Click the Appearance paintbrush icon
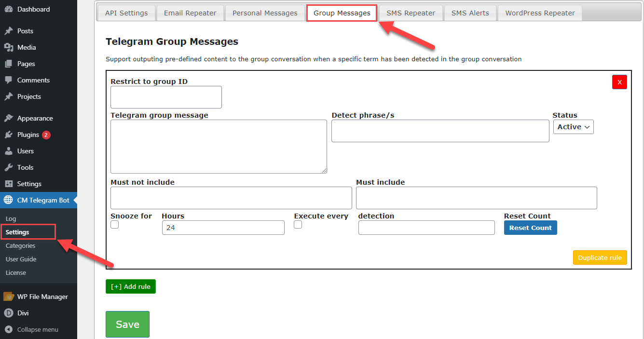 [9, 118]
